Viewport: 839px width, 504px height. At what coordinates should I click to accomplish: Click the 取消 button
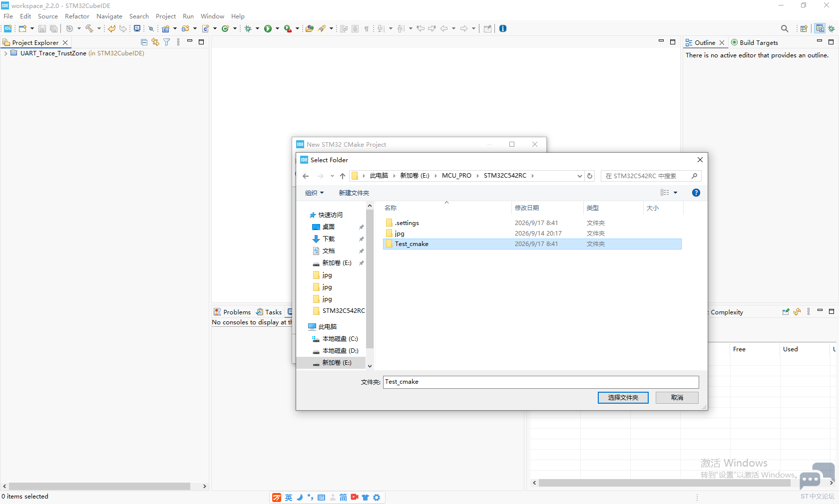pyautogui.click(x=677, y=397)
